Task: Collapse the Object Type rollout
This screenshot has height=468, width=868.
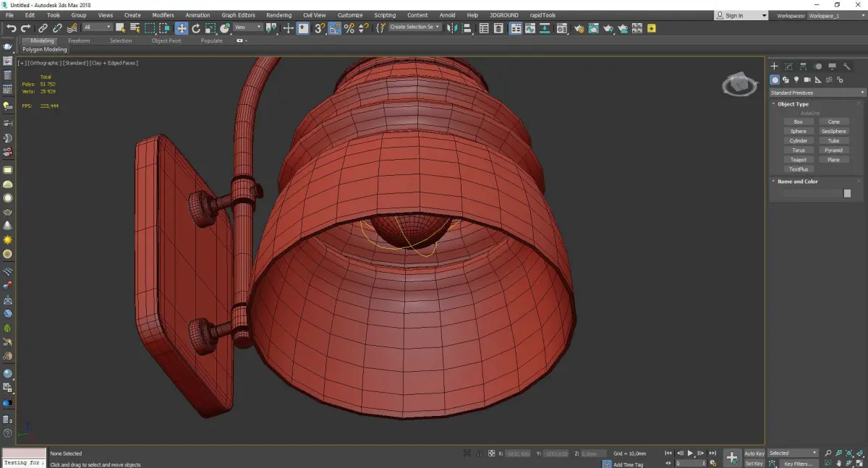Action: (x=793, y=104)
